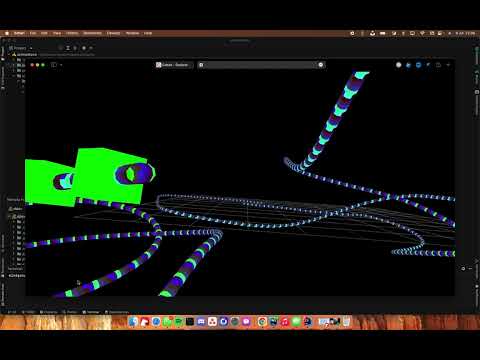Open the Safari menu in menu bar
The image size is (480, 360).
point(19,33)
